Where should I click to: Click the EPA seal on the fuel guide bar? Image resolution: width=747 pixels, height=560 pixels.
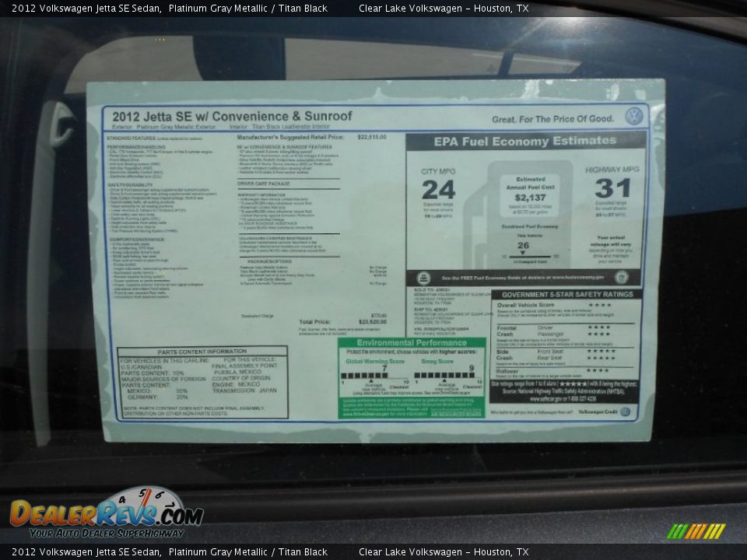coord(423,278)
